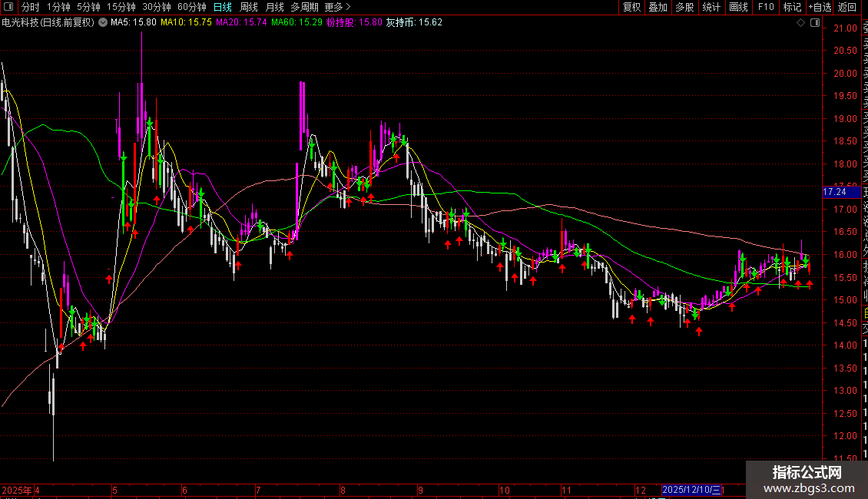Click the 电光科技(日线.前复权) title
The width and height of the screenshot is (868, 499).
tap(48, 23)
